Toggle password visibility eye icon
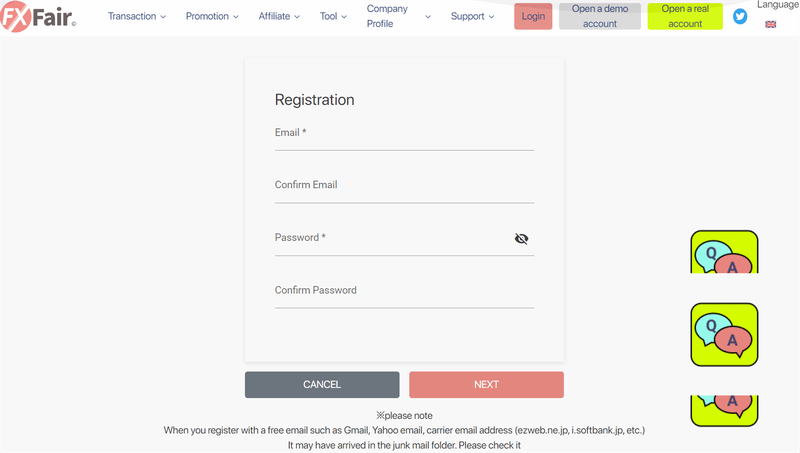This screenshot has width=800, height=453. 521,238
